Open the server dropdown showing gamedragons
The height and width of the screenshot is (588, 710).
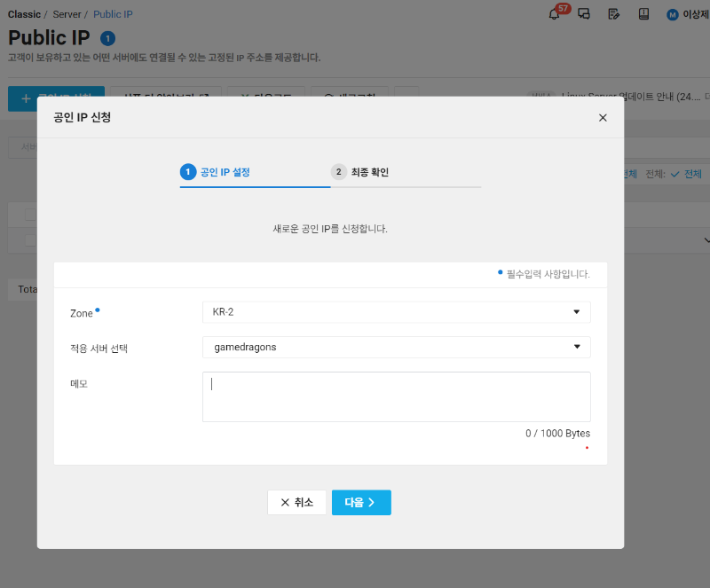[x=396, y=347]
